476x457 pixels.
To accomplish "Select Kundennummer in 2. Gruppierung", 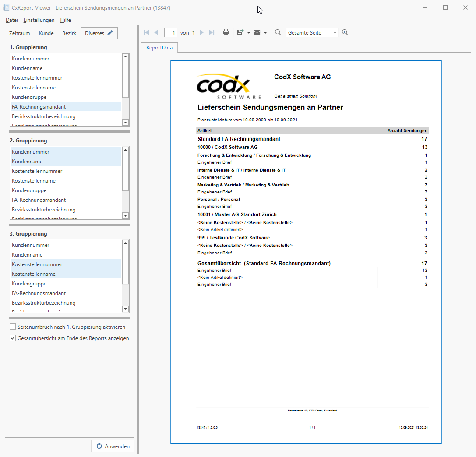I will [x=66, y=152].
